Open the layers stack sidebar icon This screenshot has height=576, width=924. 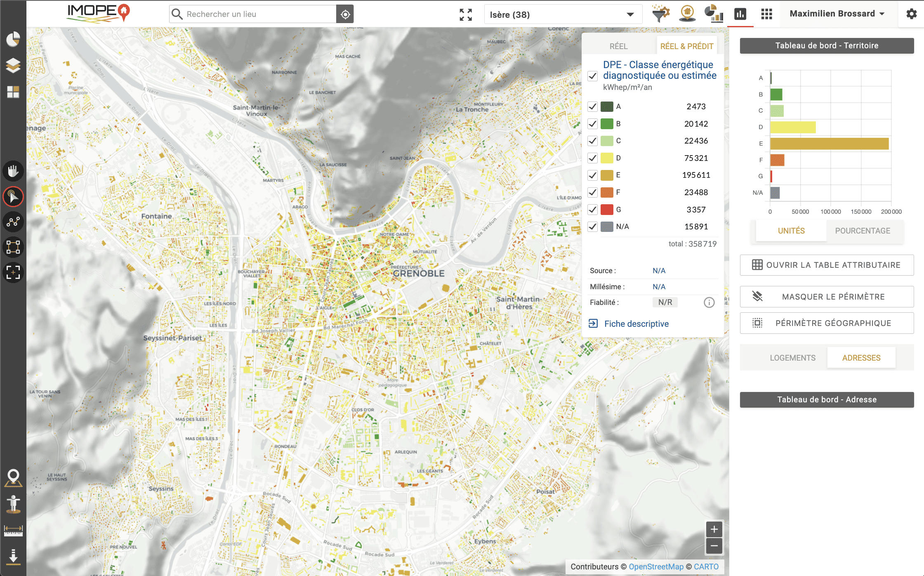point(13,65)
